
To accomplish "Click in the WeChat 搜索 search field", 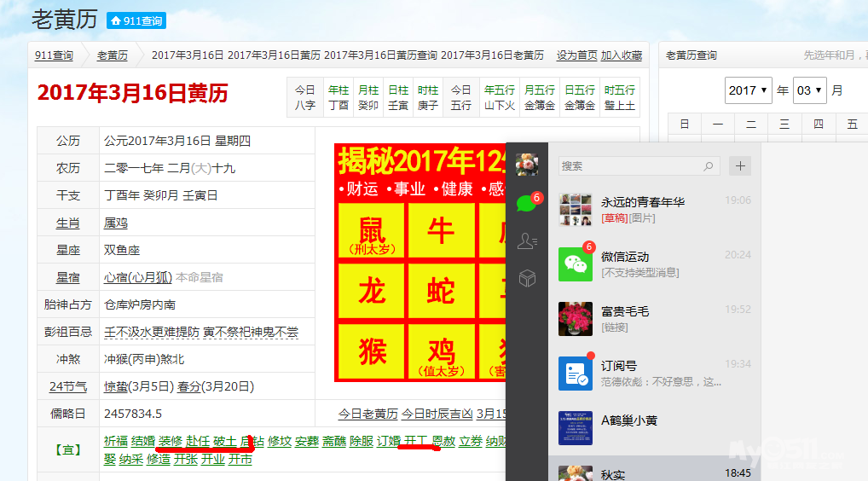I will [631, 166].
